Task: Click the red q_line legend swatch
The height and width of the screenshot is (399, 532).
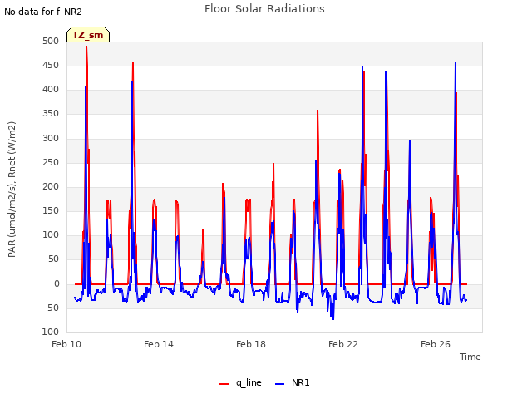Action: [x=224, y=384]
